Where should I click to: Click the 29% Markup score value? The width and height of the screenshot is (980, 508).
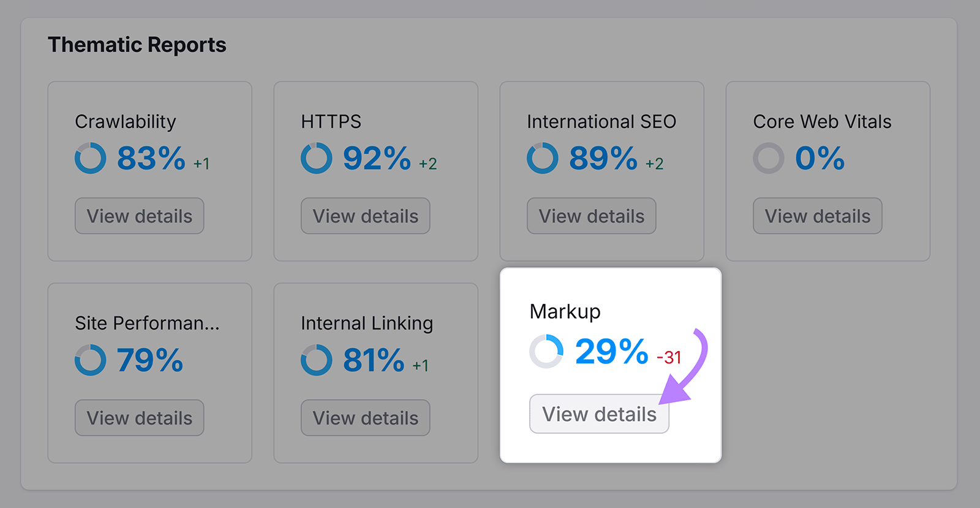(x=611, y=352)
